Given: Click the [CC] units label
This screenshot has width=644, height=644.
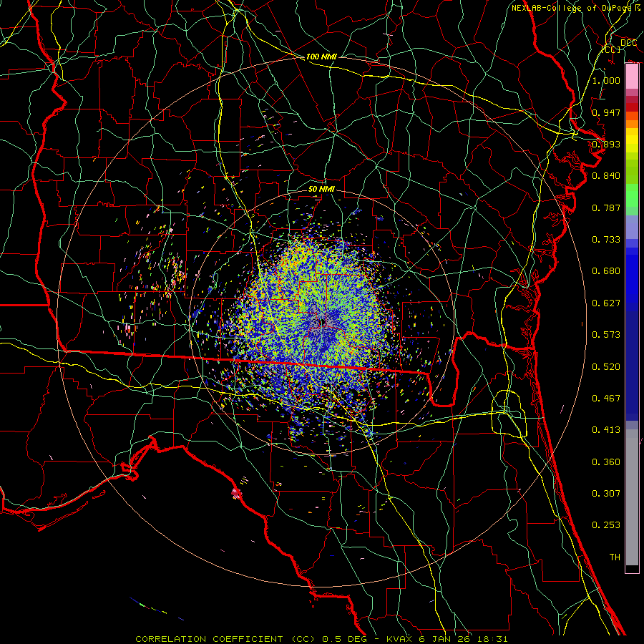Looking at the screenshot, I should 611,49.
